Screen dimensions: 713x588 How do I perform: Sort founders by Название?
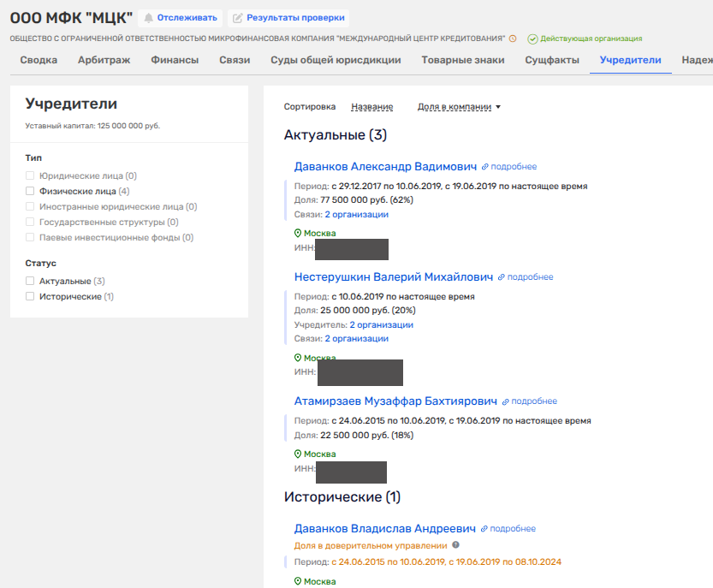372,107
